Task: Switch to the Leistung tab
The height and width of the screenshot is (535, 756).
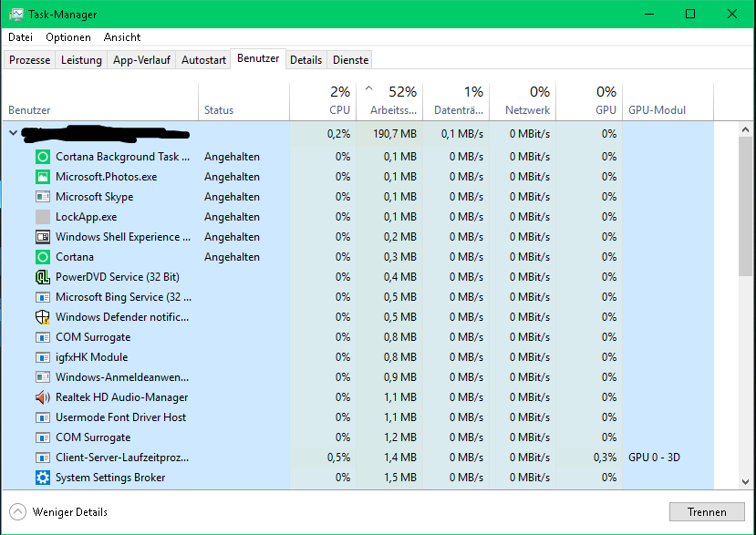Action: pyautogui.click(x=81, y=60)
